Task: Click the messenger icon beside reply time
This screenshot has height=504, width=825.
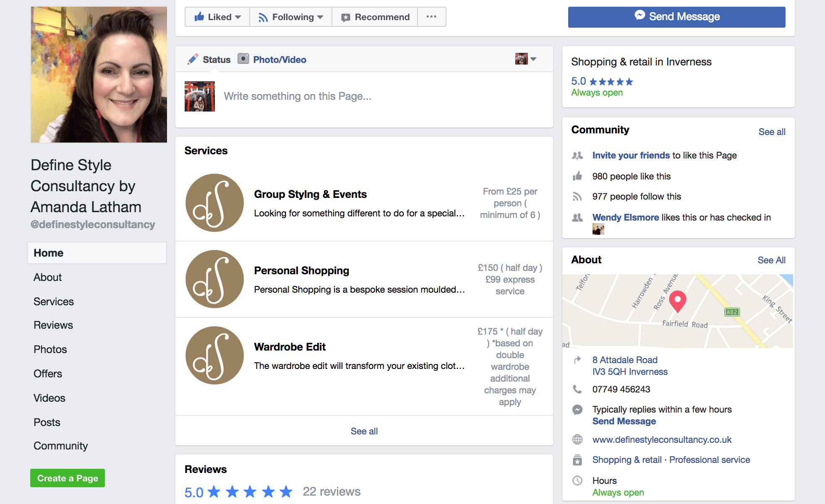Action: pos(577,410)
